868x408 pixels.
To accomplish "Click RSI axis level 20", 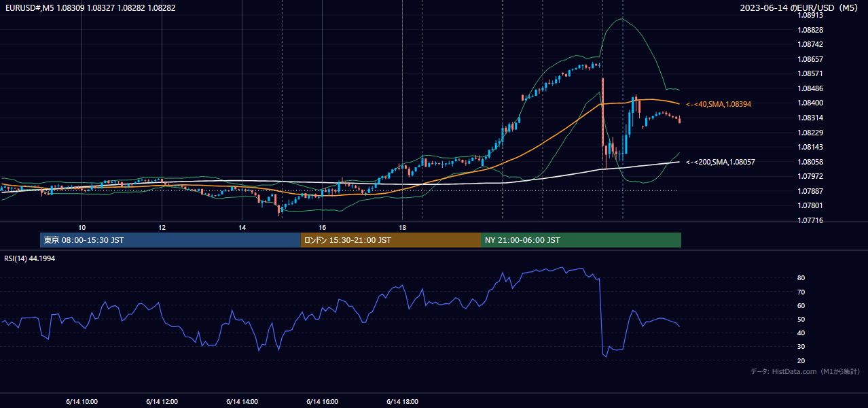I will tap(801, 360).
